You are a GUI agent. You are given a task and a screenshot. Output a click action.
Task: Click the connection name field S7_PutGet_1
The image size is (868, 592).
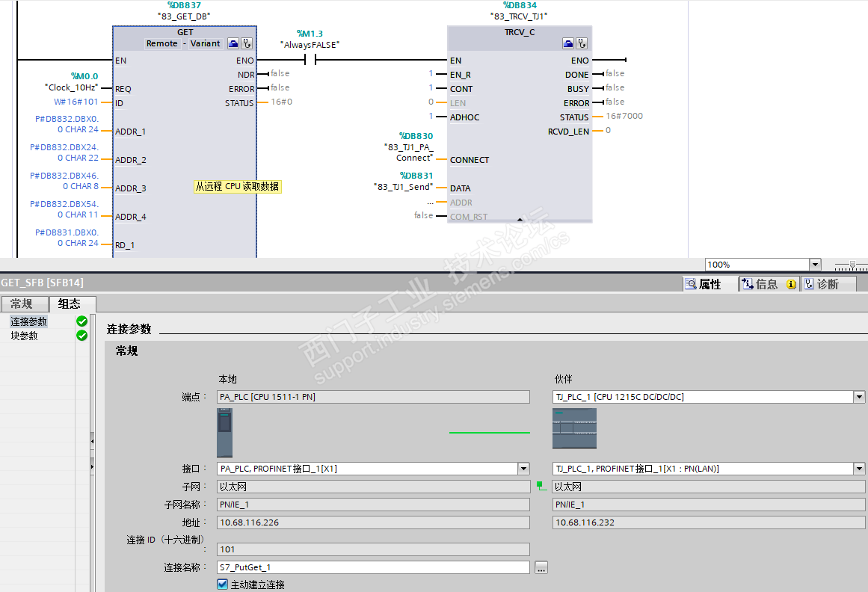pyautogui.click(x=373, y=567)
